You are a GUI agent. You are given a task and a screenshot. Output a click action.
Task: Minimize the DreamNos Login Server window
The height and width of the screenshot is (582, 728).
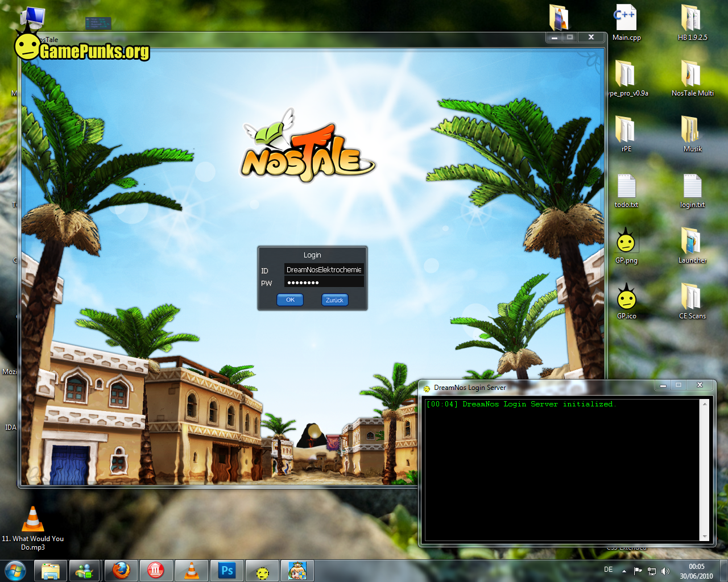pyautogui.click(x=663, y=385)
